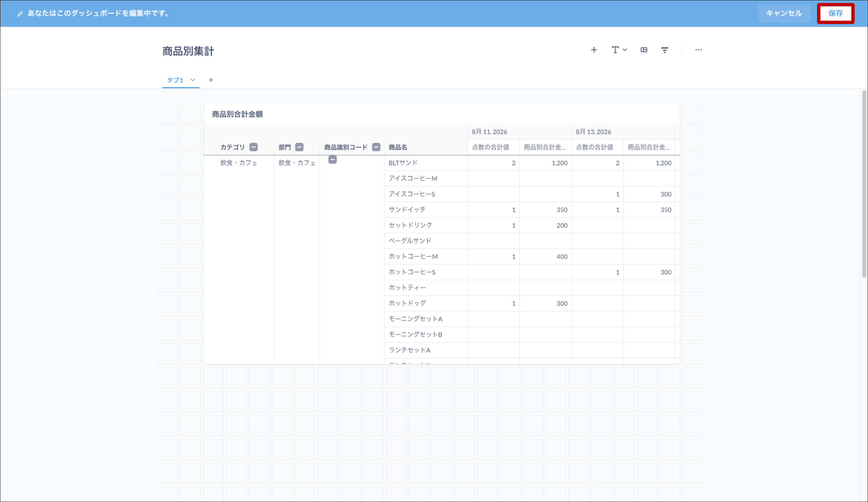Image resolution: width=868 pixels, height=502 pixels.
Task: Click the ホットドッグ row label
Action: pyautogui.click(x=407, y=303)
